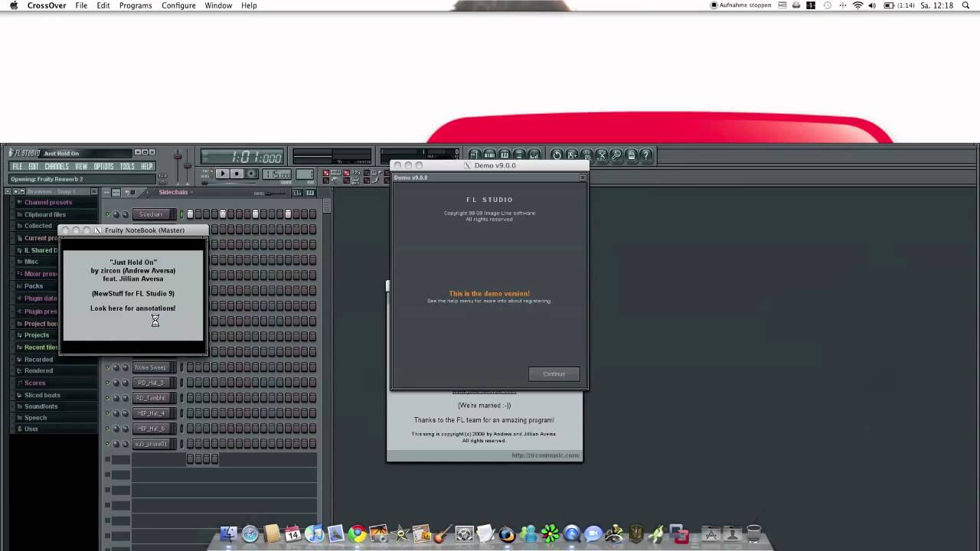
Task: Click the step sequencer vertical scrollbar
Action: pos(327,205)
